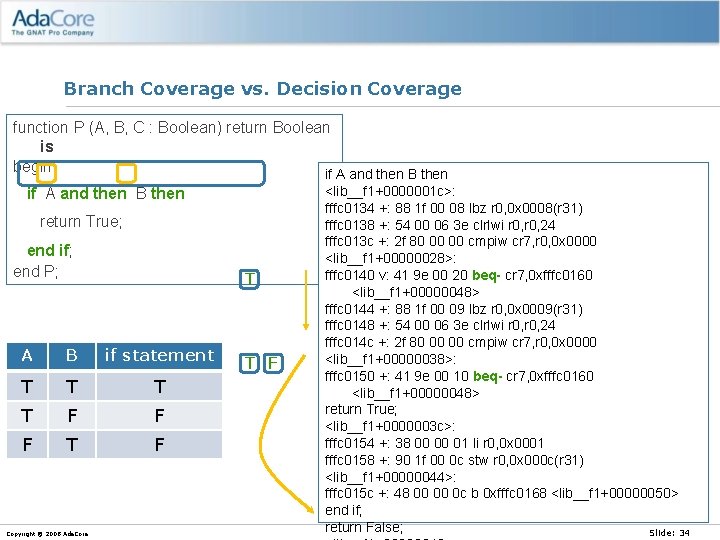Click the single green T box beside end P
Screen dimensions: 720x540
click(x=249, y=279)
